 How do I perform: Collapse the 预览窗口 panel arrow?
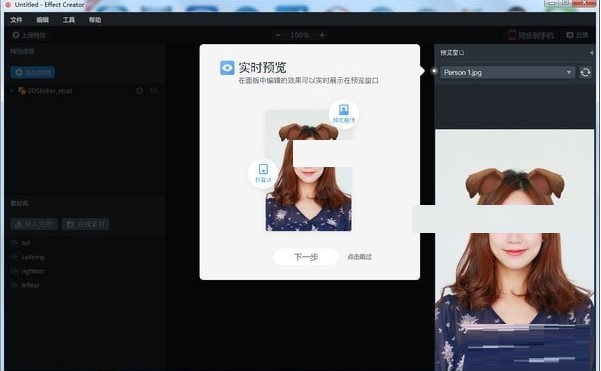(x=591, y=53)
